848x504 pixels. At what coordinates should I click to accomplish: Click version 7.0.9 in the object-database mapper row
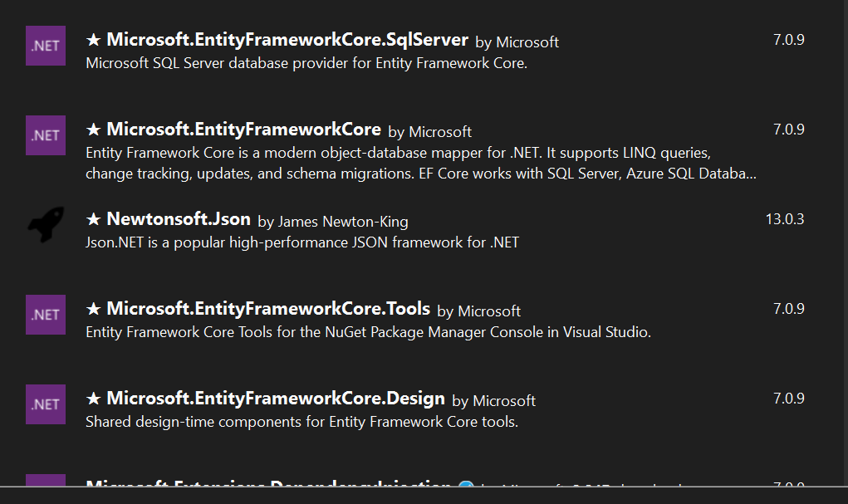click(x=788, y=130)
